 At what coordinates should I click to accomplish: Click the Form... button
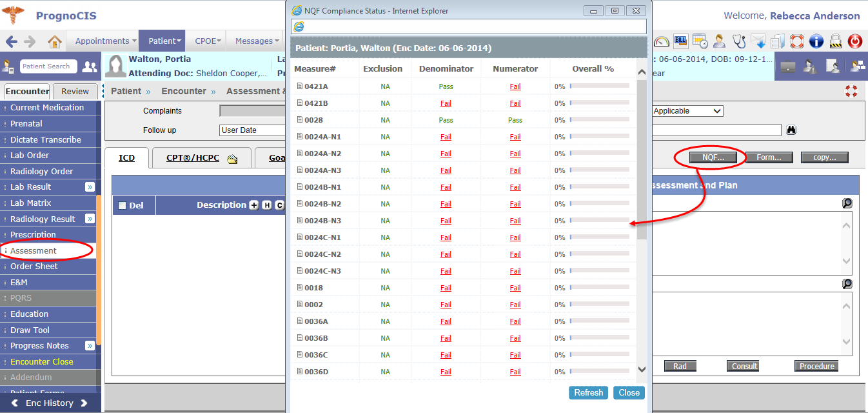tap(769, 157)
